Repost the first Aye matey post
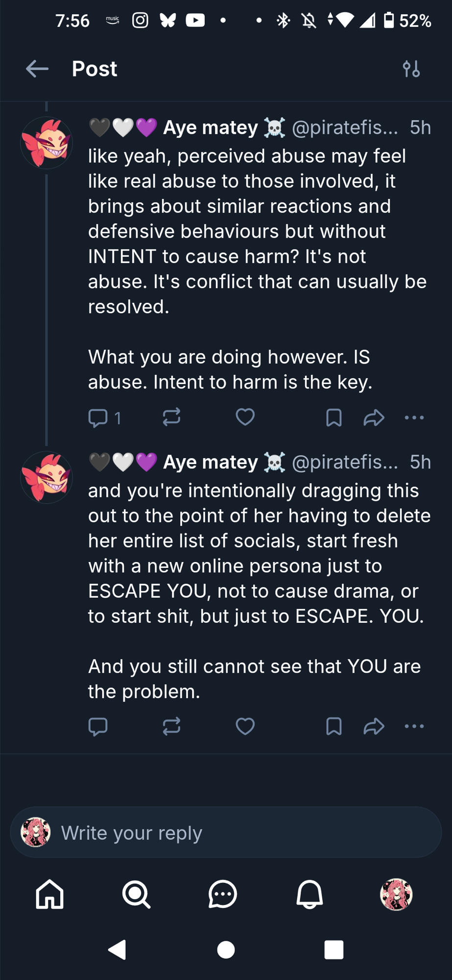Viewport: 452px width, 980px height. 171,417
